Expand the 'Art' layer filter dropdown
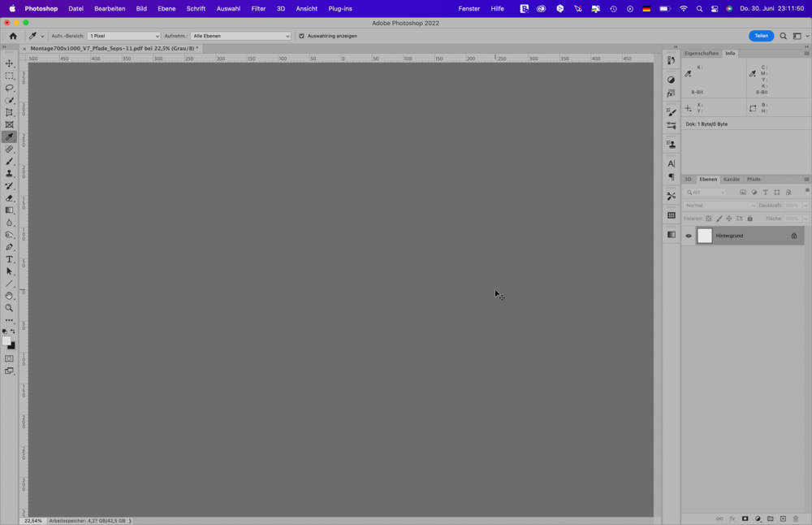The height and width of the screenshot is (525, 812). tap(706, 193)
